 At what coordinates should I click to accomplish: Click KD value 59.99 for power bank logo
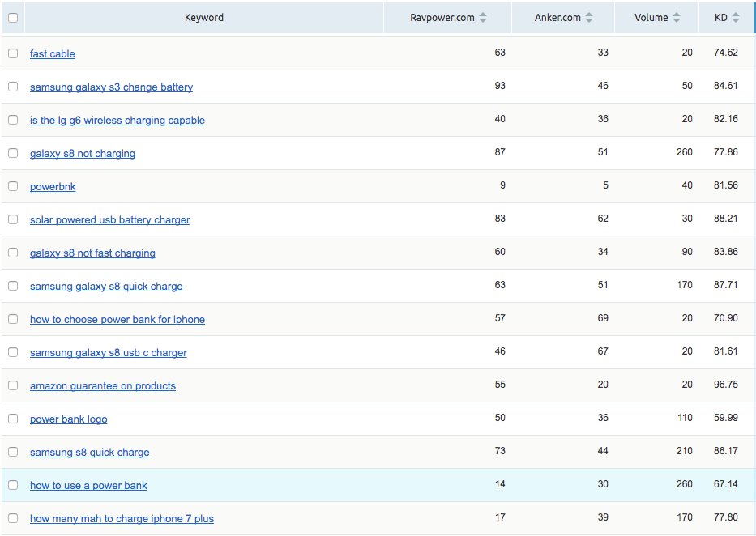coord(726,418)
